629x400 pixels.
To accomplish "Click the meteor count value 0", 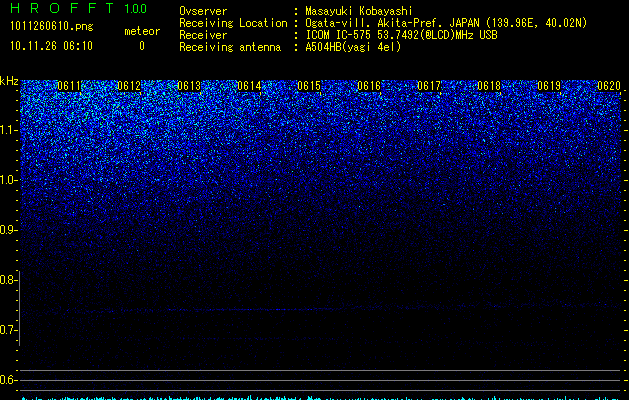I will pyautogui.click(x=142, y=46).
